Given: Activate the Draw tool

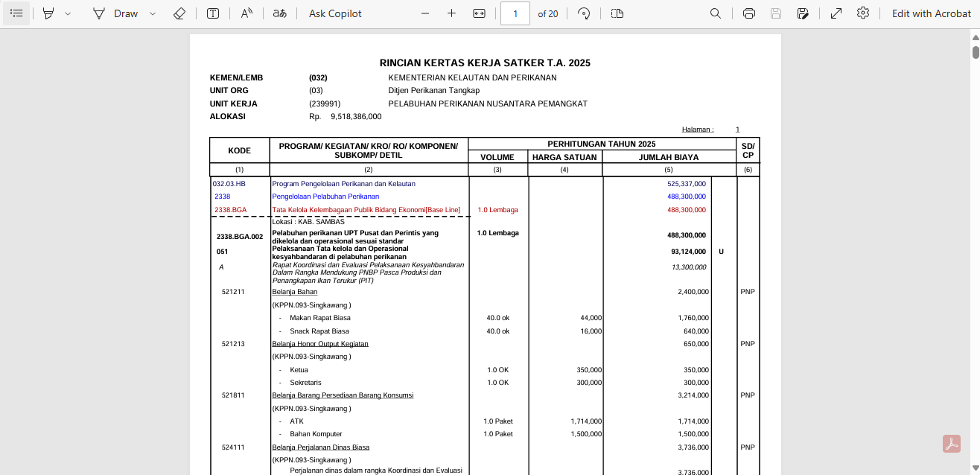Looking at the screenshot, I should (x=115, y=13).
